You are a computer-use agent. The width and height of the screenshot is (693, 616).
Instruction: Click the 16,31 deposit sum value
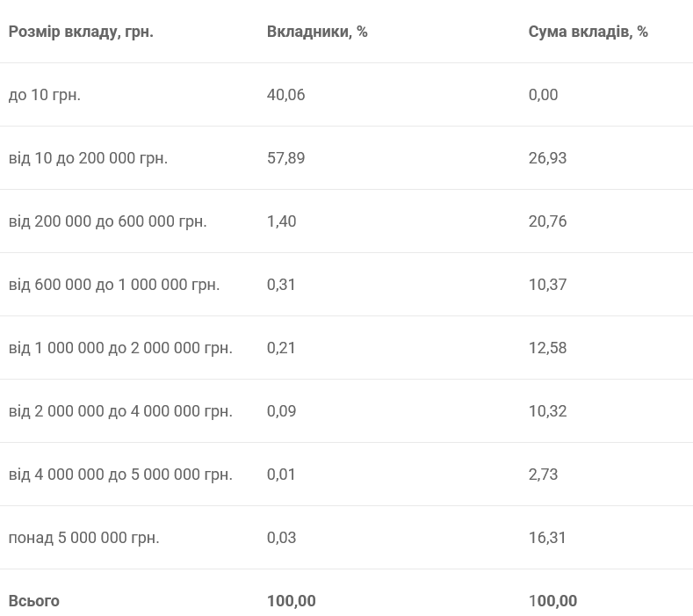[547, 538]
